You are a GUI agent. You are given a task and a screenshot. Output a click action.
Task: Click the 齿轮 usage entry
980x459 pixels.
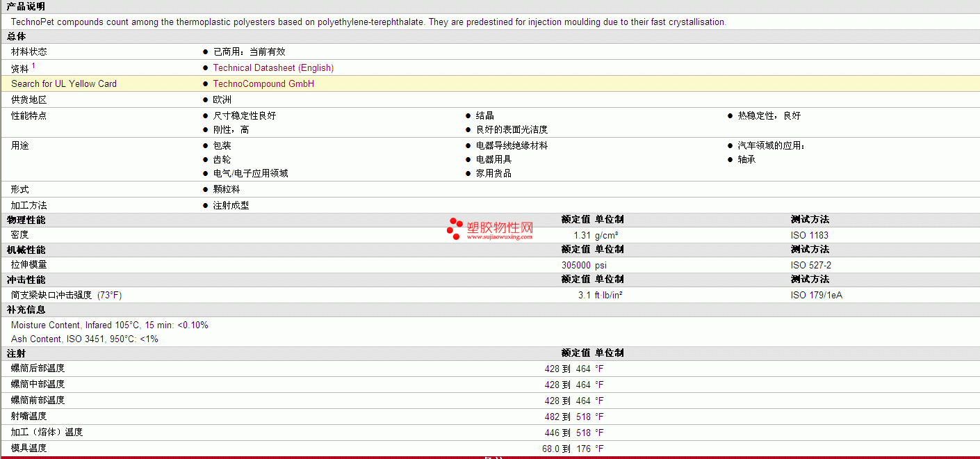[222, 160]
